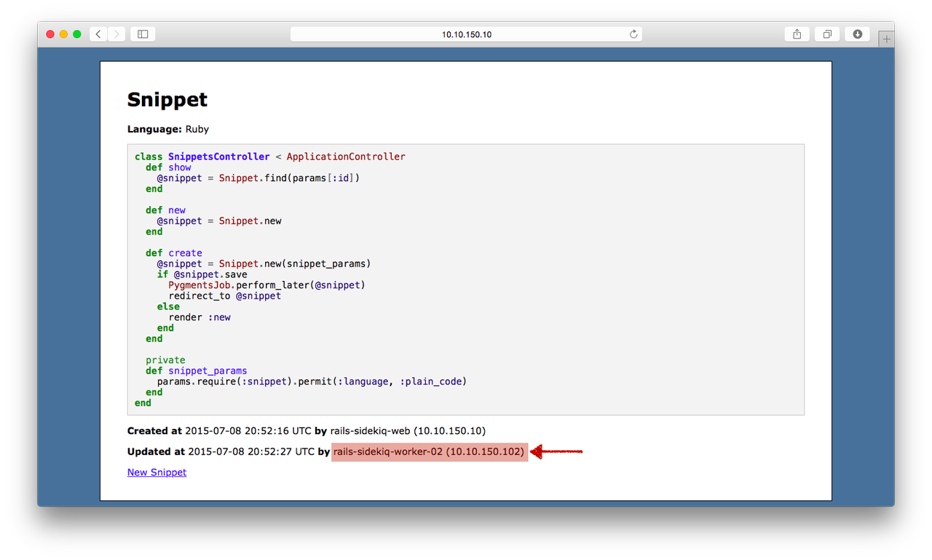
Task: Open the Share menu icon
Action: (797, 33)
